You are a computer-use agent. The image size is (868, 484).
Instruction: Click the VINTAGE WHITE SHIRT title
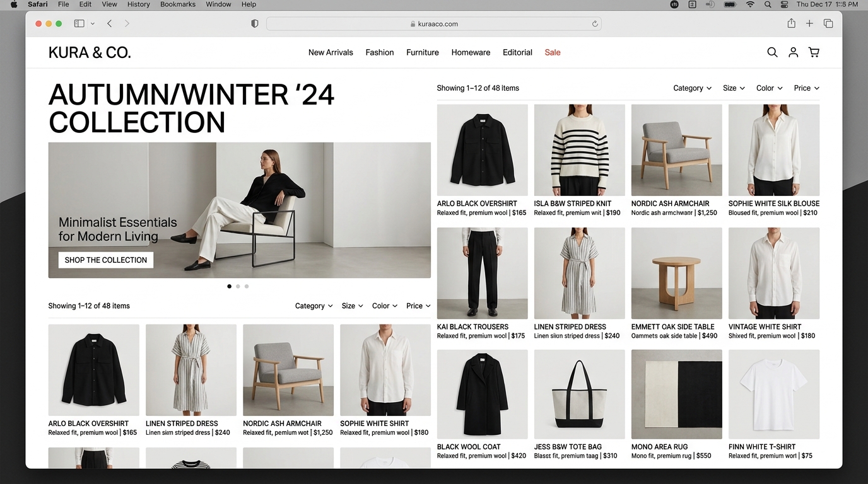[x=765, y=326]
